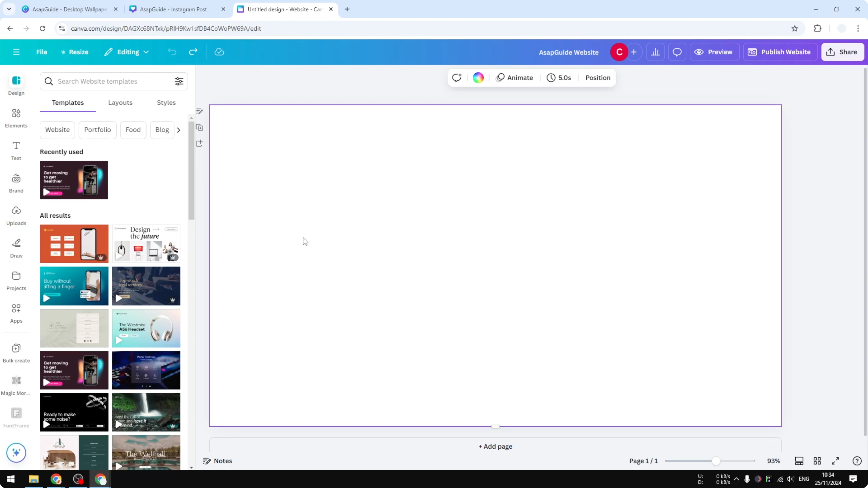Open the Brand panel
868x488 pixels.
click(x=16, y=183)
